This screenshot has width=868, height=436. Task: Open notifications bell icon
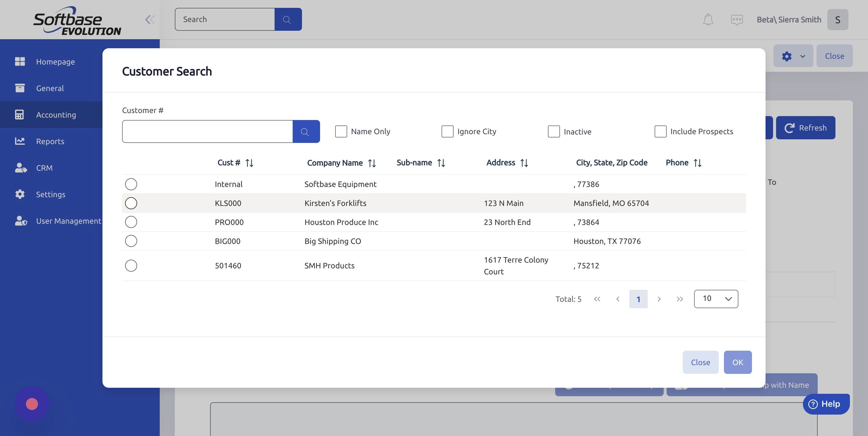coord(708,20)
